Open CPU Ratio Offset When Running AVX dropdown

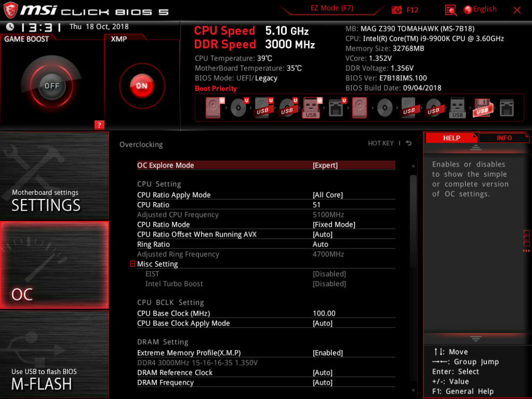(x=322, y=234)
